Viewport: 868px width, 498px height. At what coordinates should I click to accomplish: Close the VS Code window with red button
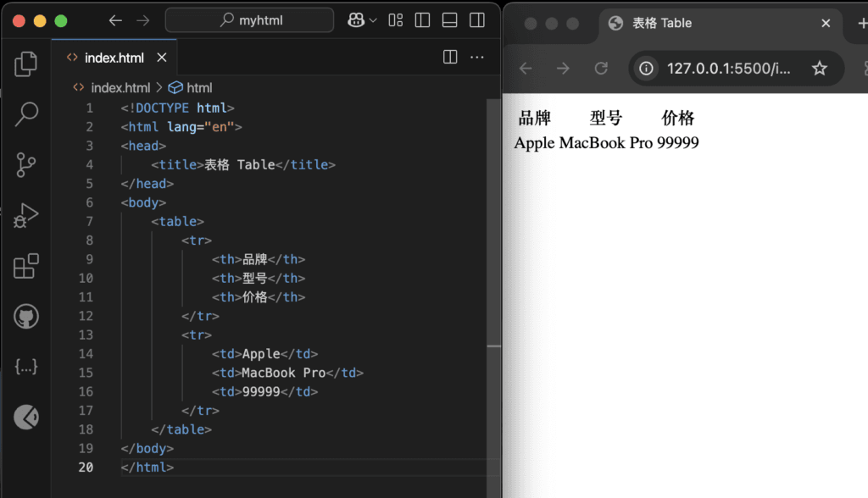tap(19, 21)
